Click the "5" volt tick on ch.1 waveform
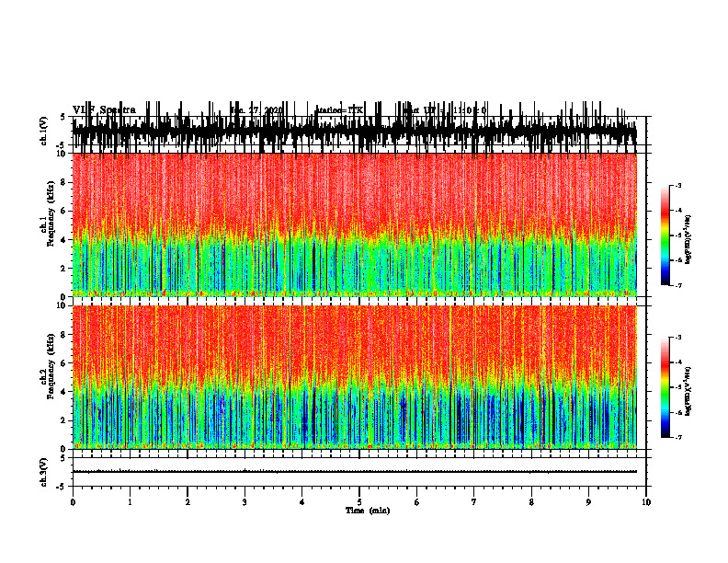Image resolution: width=728 pixels, height=563 pixels. tap(63, 117)
